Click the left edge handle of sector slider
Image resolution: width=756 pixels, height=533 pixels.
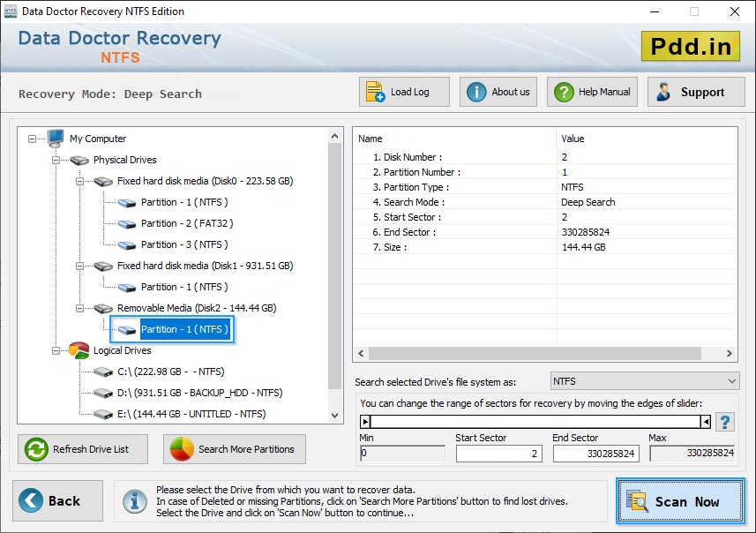click(365, 422)
